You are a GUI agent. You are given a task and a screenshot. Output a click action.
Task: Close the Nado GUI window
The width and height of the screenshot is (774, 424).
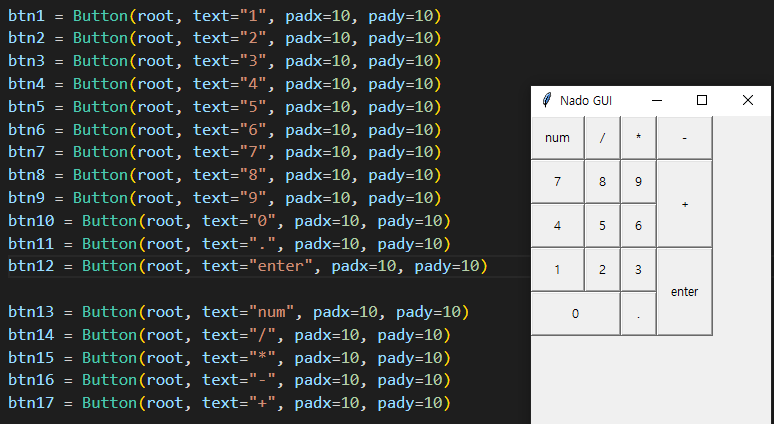click(x=747, y=101)
